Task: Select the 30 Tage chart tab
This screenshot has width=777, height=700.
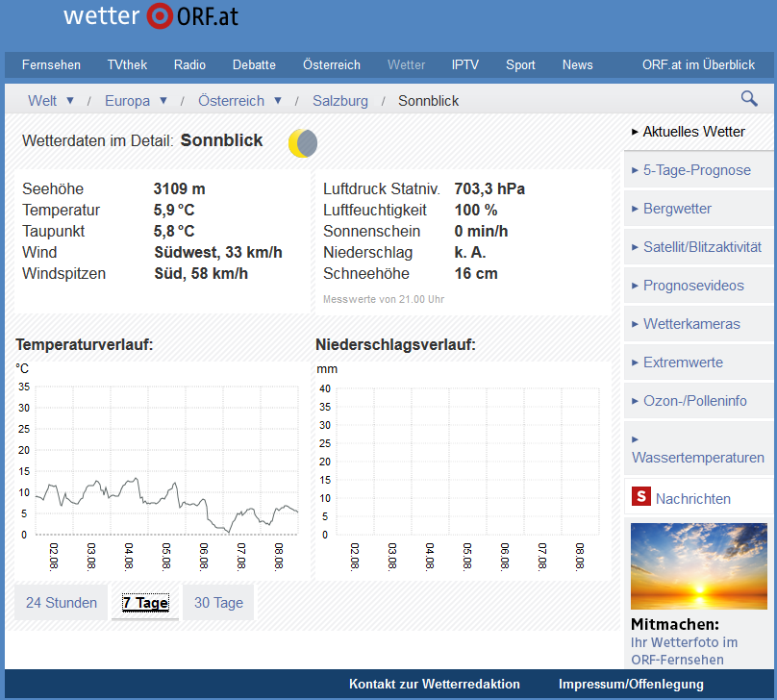Action: point(218,603)
